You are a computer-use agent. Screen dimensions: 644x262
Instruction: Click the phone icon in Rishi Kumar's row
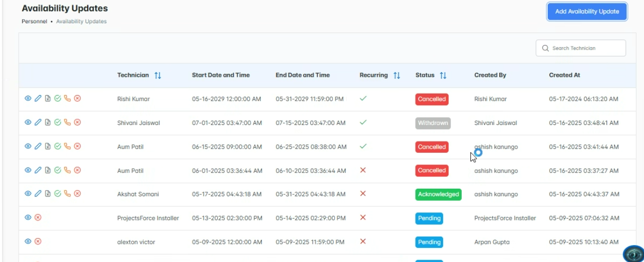click(x=67, y=99)
